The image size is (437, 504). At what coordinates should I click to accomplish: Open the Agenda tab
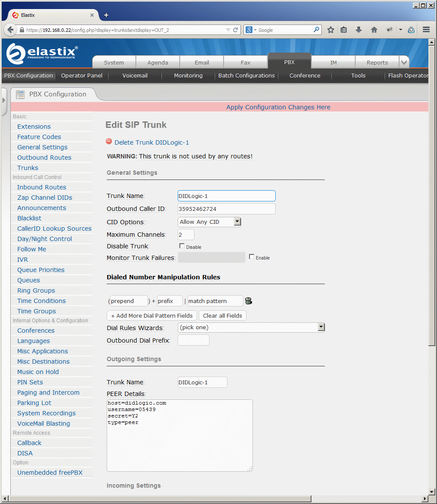(158, 62)
